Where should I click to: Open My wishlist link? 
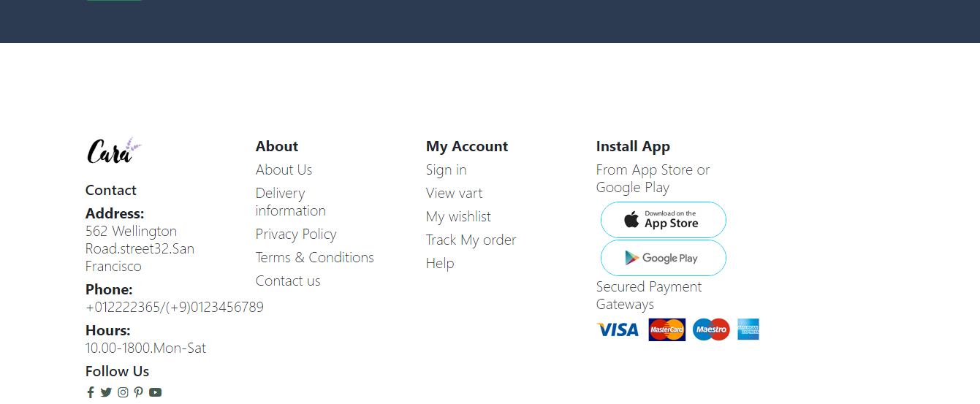tap(458, 216)
